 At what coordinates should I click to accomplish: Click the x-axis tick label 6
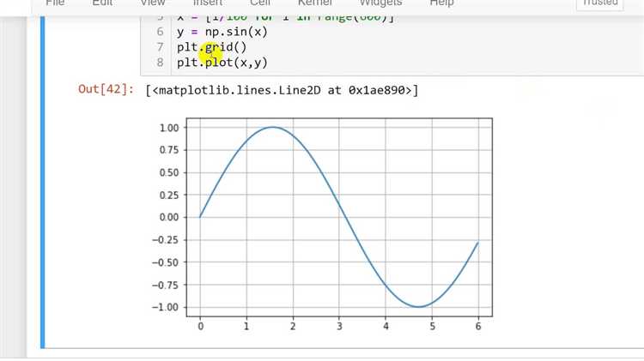pyautogui.click(x=478, y=326)
